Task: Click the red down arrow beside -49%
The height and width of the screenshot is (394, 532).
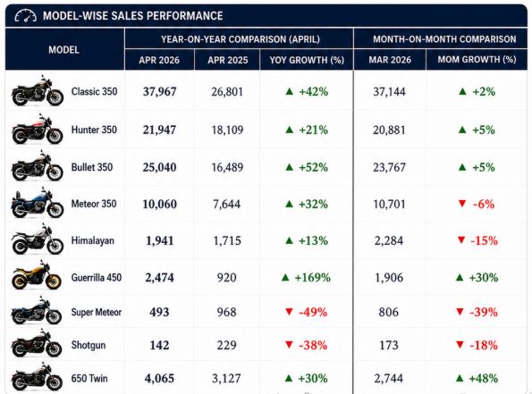Action: 289,312
